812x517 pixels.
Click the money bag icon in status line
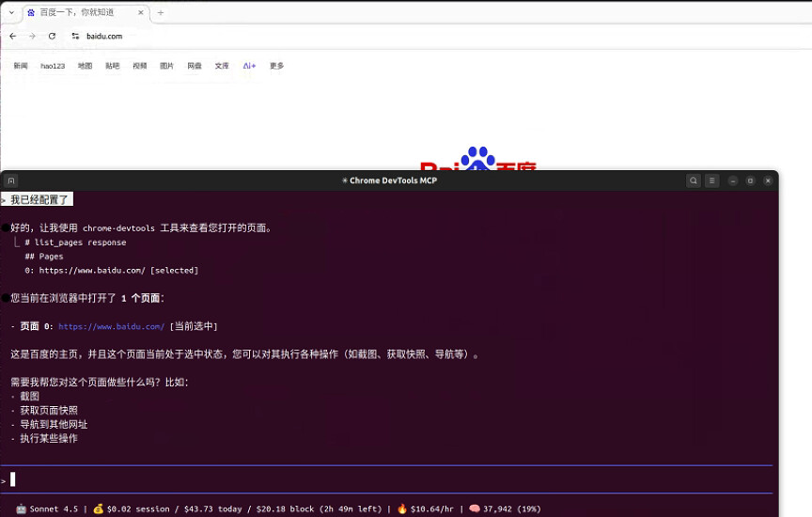point(98,509)
